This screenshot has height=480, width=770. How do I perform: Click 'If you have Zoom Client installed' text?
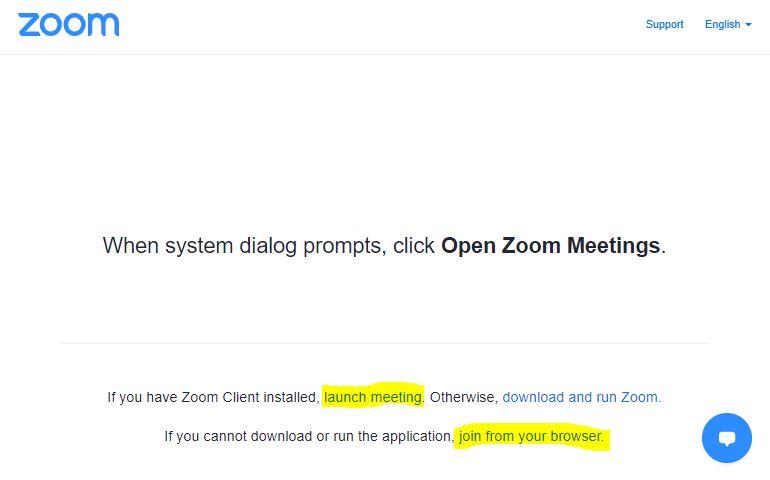coord(214,397)
